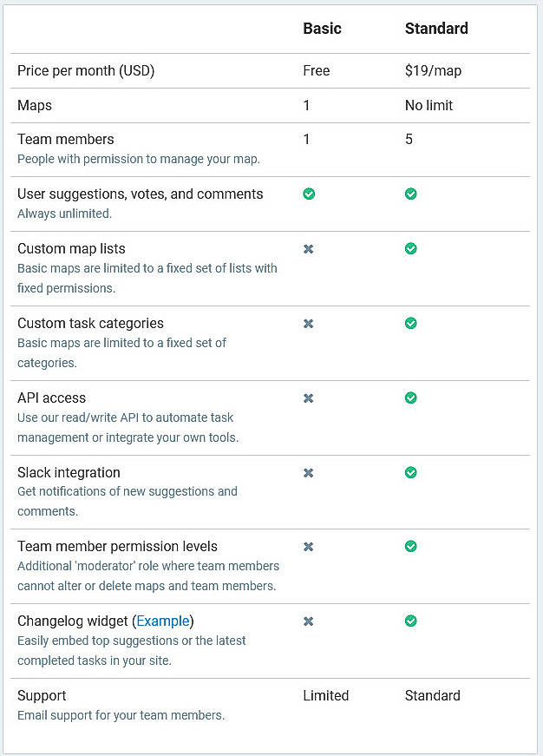This screenshot has width=543, height=756.
Task: Click the checkmark for Standard Custom map lists
Action: pyautogui.click(x=410, y=248)
